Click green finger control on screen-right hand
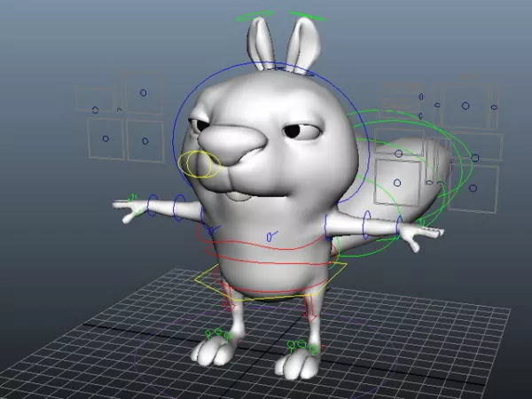 [422, 223]
